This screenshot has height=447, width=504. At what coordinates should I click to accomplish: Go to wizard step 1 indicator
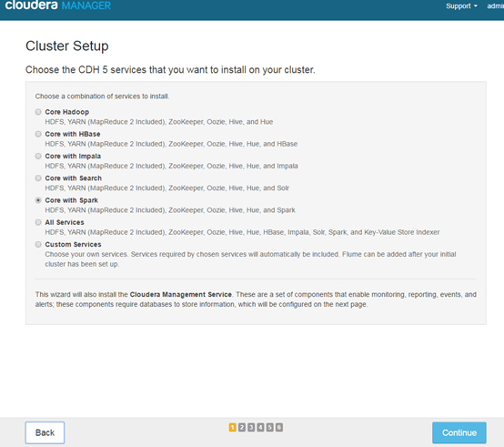(x=232, y=427)
